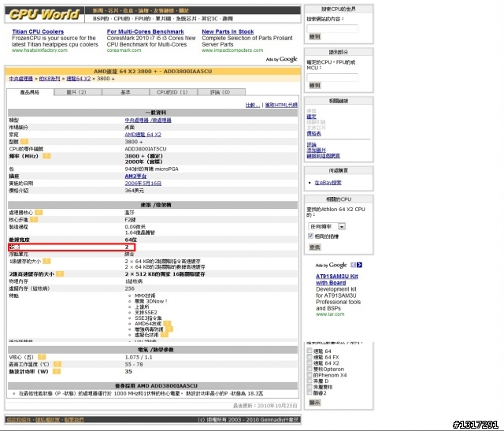This screenshot has width=504, height=431.
Task: Check the 速龍 64 X2 compare checkbox
Action: tap(309, 362)
